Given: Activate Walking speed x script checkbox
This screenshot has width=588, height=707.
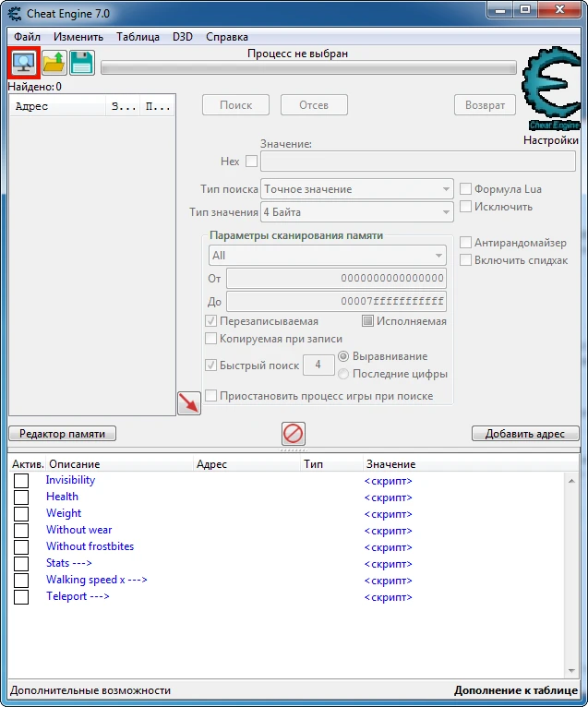Looking at the screenshot, I should 21,581.
